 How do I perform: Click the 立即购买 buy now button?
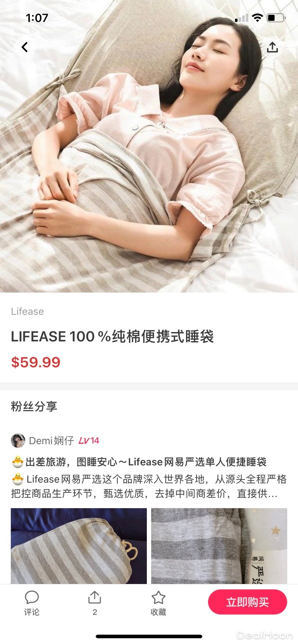coord(248,602)
